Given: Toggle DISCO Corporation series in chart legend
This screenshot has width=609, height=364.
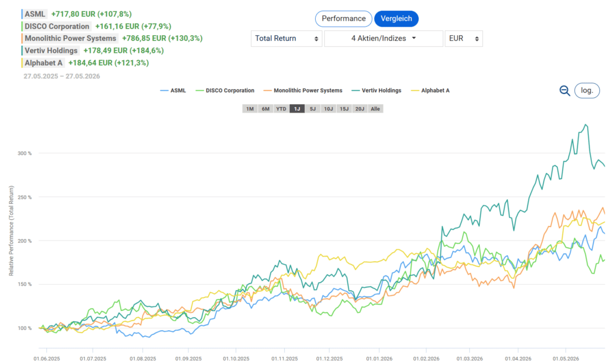Looking at the screenshot, I should (x=225, y=90).
